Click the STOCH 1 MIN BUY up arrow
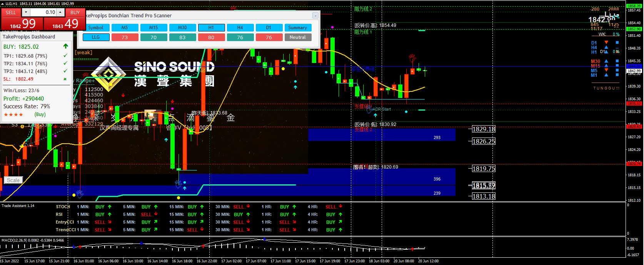Screen dimensions: 644x265 [x=110, y=207]
